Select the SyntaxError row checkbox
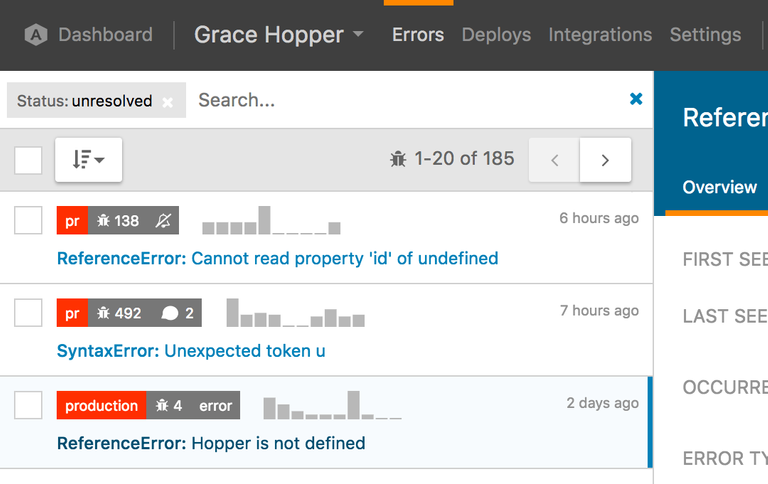The width and height of the screenshot is (768, 484). [28, 313]
